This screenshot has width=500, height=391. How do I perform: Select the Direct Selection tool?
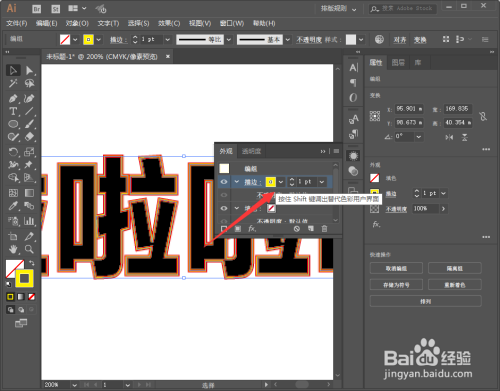[29, 70]
